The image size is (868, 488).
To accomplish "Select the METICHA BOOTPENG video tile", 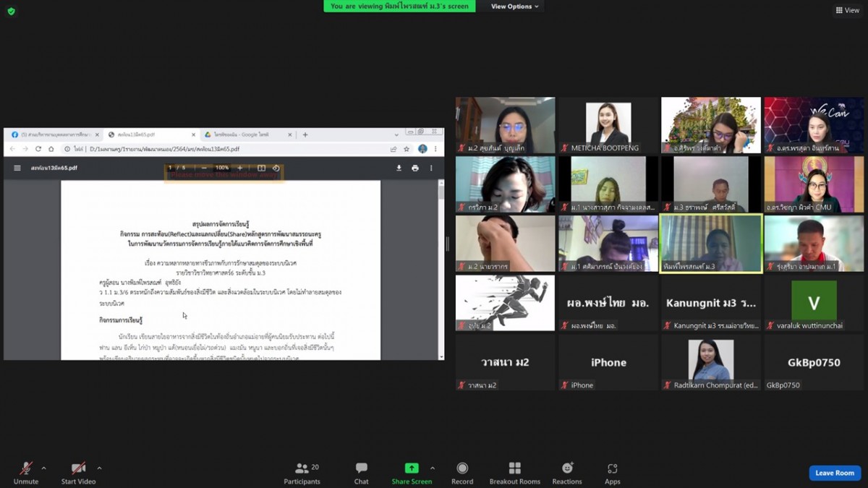I will pyautogui.click(x=608, y=124).
